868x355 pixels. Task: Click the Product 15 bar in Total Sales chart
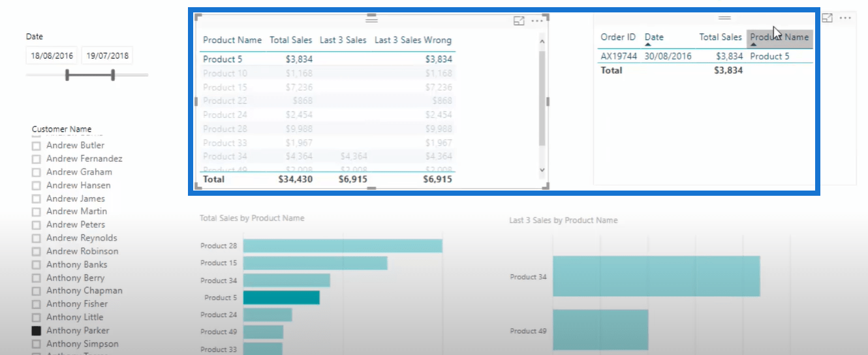(315, 263)
